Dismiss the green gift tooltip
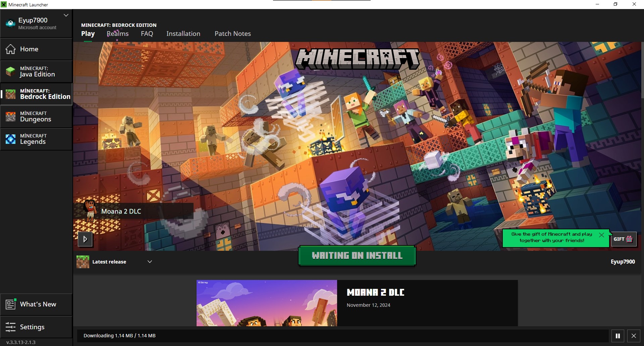 click(x=601, y=235)
